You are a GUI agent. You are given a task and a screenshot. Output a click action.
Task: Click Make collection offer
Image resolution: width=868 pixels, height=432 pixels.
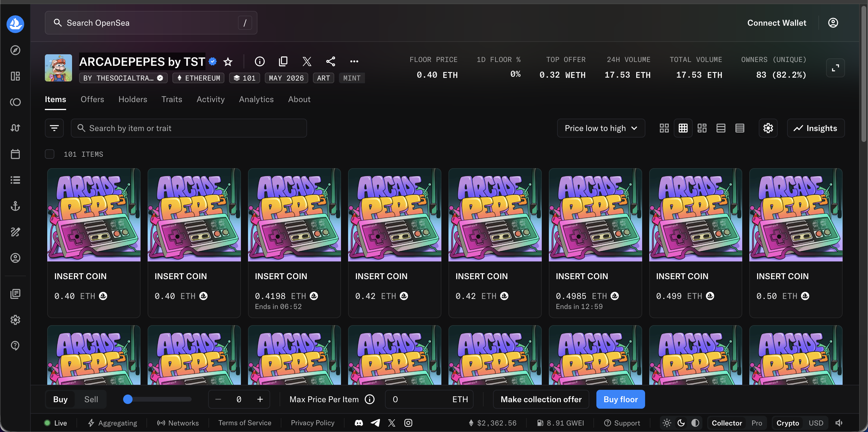point(541,399)
